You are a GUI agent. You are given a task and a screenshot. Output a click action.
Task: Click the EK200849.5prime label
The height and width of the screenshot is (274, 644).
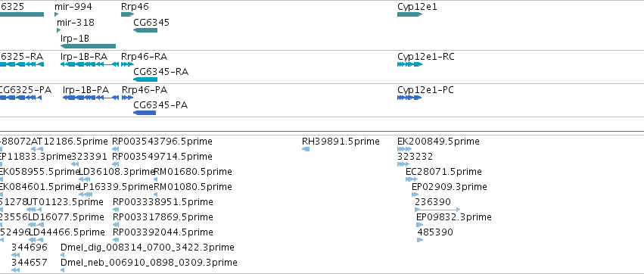(438, 142)
